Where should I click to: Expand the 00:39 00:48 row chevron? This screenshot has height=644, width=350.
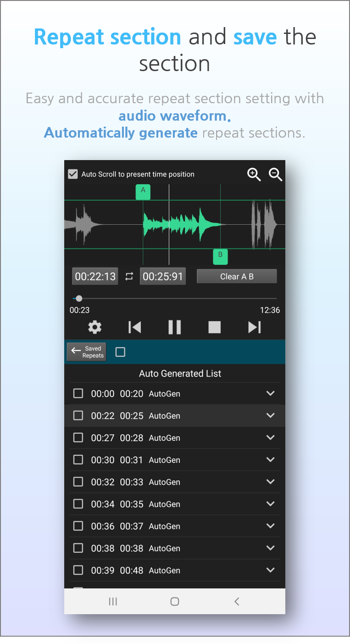271,570
